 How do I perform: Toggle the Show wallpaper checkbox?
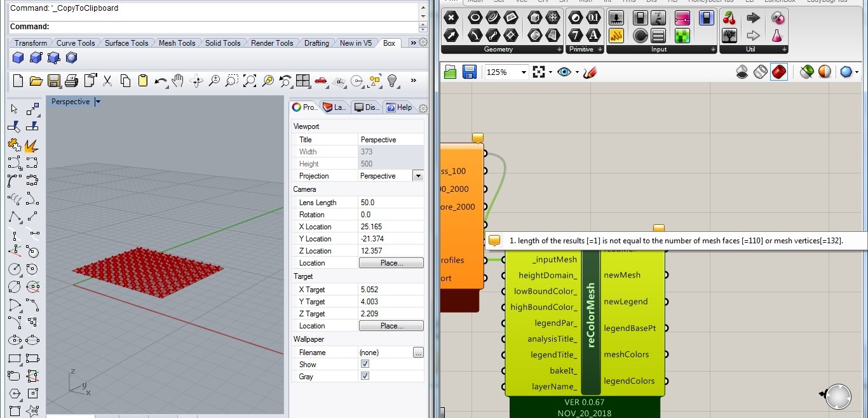click(x=365, y=364)
